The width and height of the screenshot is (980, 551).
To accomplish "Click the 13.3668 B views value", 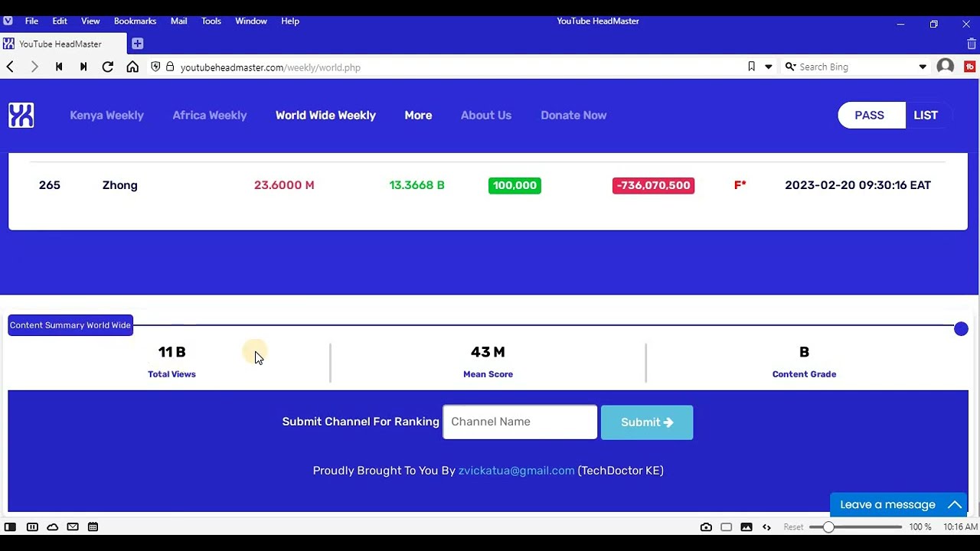I will click(x=416, y=185).
